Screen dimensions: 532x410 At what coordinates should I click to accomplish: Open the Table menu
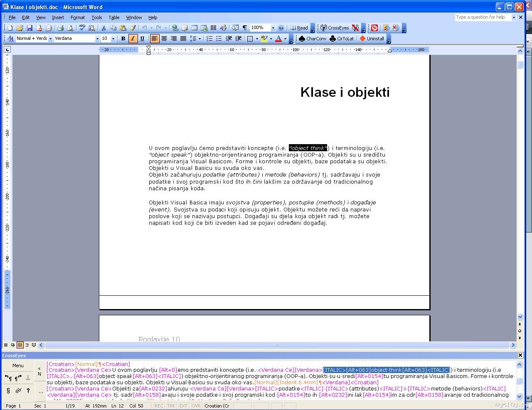[x=114, y=17]
